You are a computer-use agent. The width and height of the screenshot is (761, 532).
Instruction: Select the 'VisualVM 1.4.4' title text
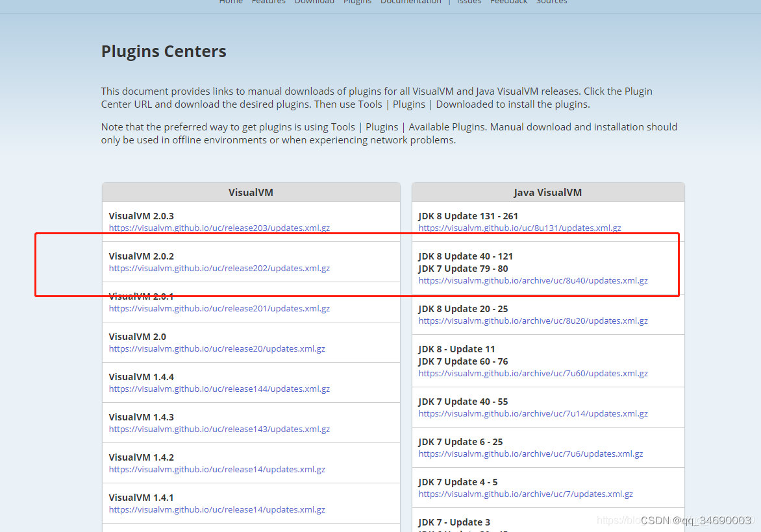[x=142, y=377]
